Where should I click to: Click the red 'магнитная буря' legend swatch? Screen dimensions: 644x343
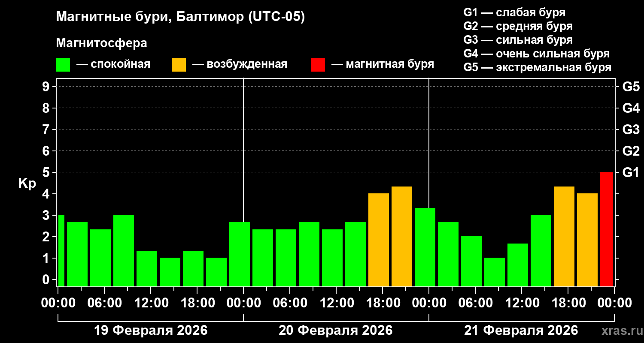[x=318, y=65]
